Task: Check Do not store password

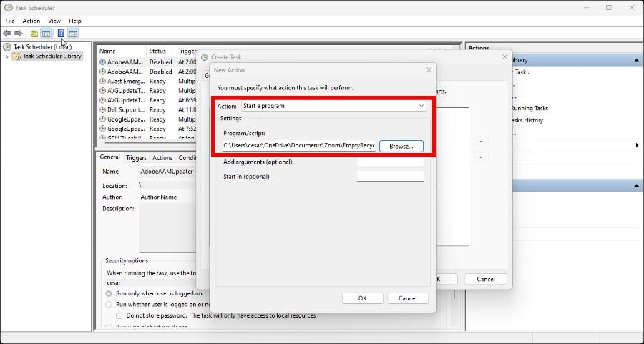Action: coord(119,315)
